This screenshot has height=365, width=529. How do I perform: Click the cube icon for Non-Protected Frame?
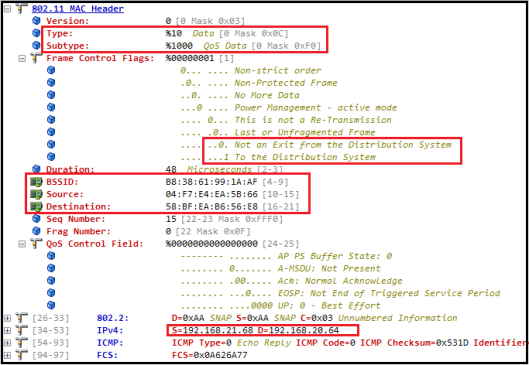pyautogui.click(x=51, y=82)
